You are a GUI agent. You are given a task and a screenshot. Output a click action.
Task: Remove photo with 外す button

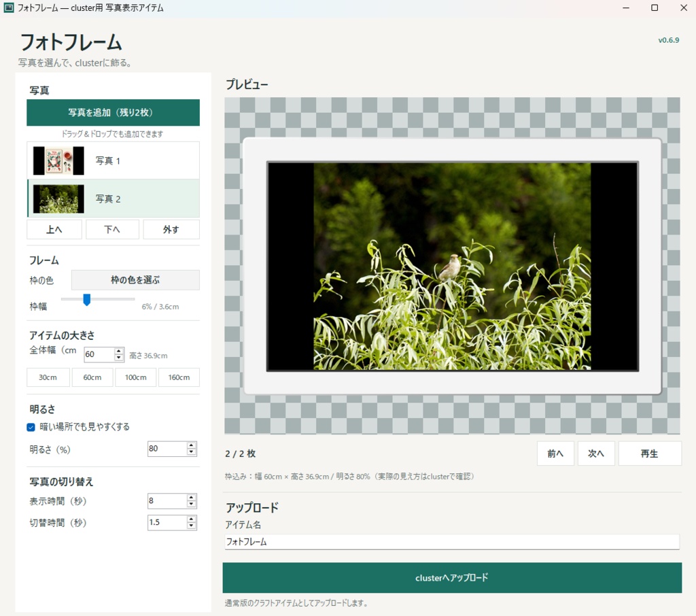pos(171,230)
